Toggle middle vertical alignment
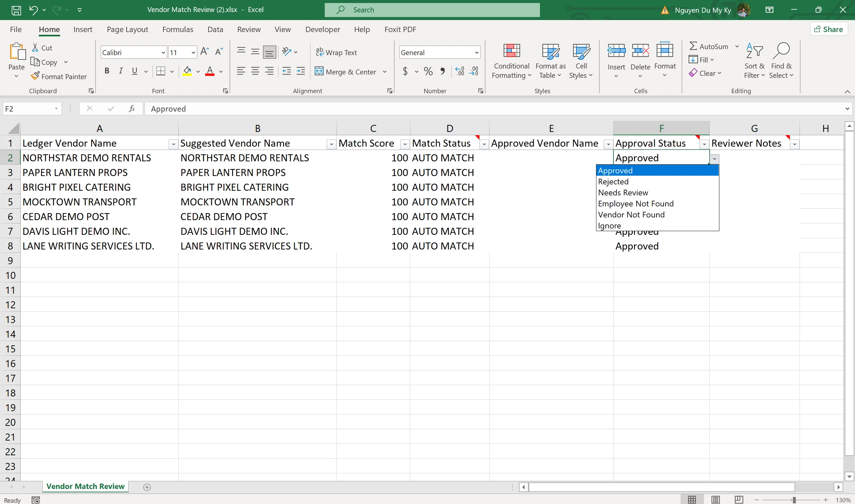Image resolution: width=855 pixels, height=504 pixels. point(255,52)
